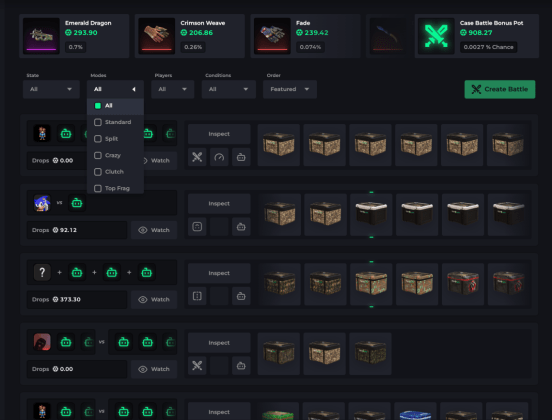Click the Create Battle button
The image size is (552, 420).
[500, 89]
